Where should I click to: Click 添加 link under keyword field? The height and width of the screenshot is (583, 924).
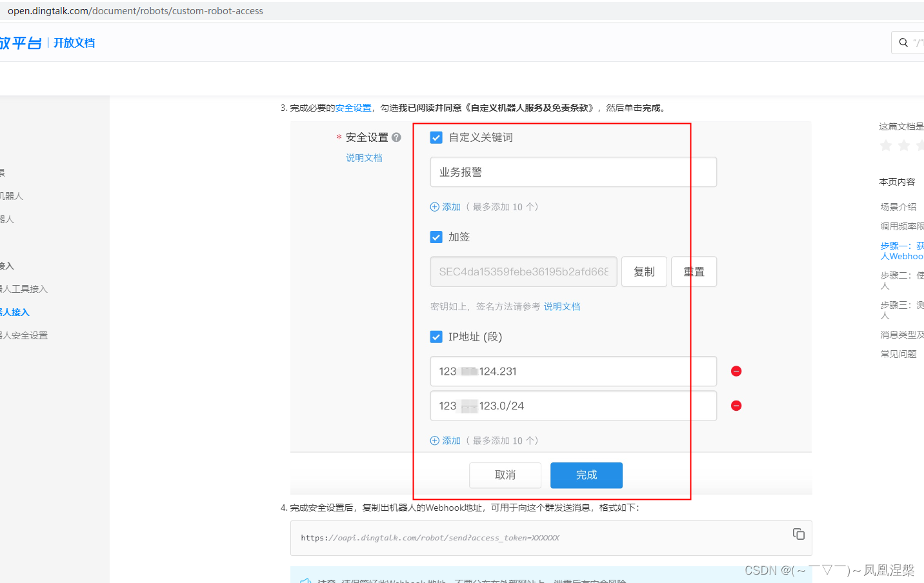click(x=451, y=207)
